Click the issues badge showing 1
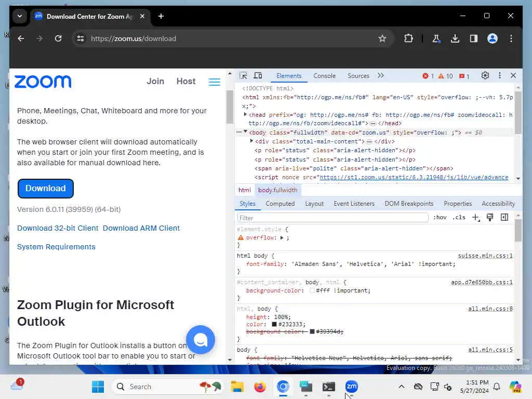The image size is (532, 399). point(464,76)
